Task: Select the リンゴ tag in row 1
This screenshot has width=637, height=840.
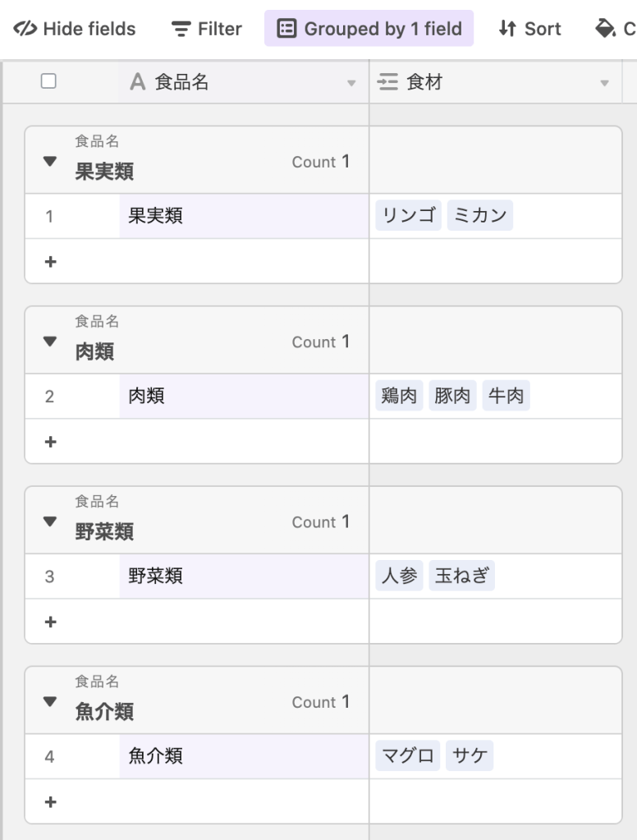Action: point(409,216)
